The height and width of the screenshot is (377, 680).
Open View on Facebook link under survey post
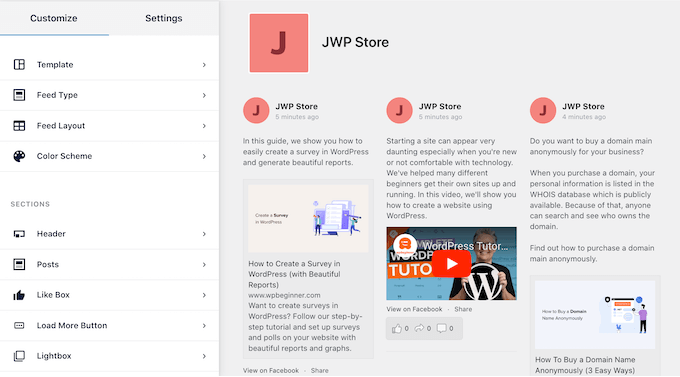pyautogui.click(x=271, y=370)
